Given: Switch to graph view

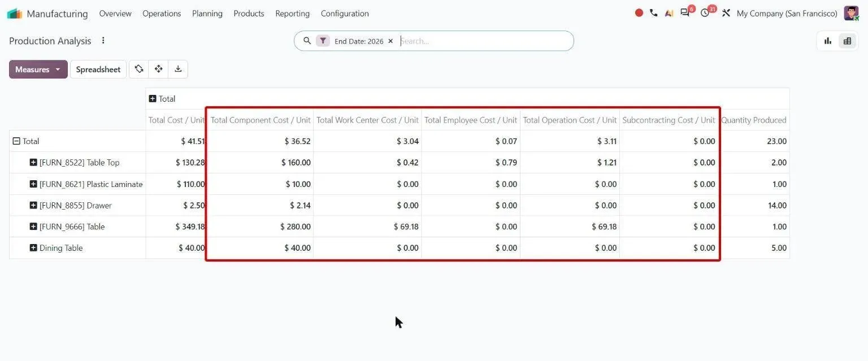Looking at the screenshot, I should coord(828,41).
